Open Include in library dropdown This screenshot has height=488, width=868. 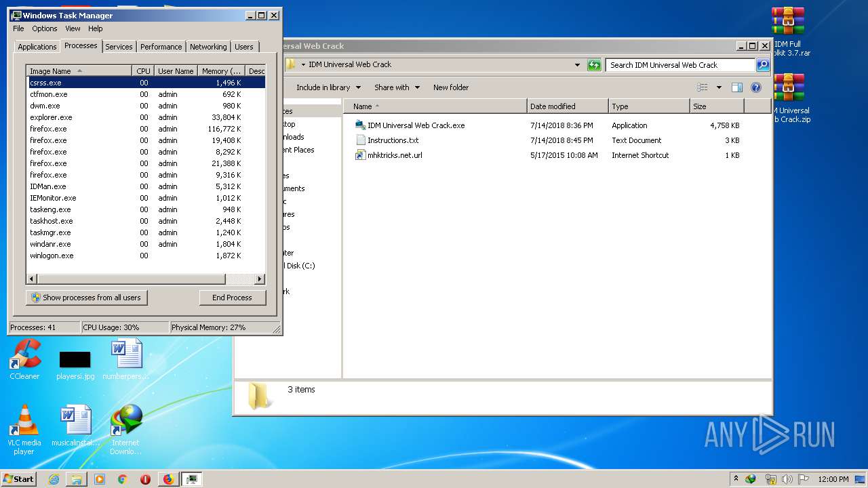coord(328,87)
